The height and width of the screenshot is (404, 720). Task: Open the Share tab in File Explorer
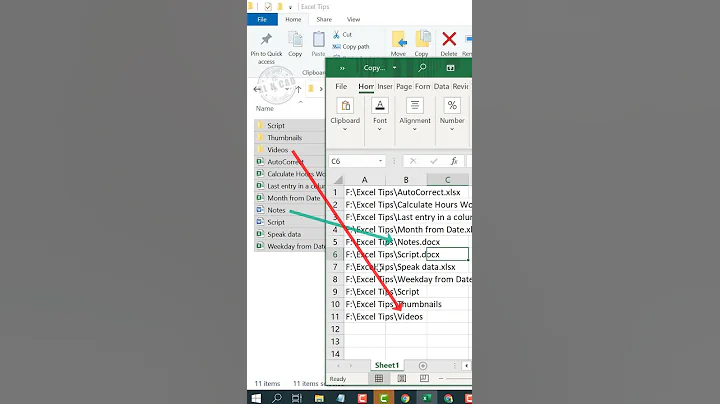point(324,19)
